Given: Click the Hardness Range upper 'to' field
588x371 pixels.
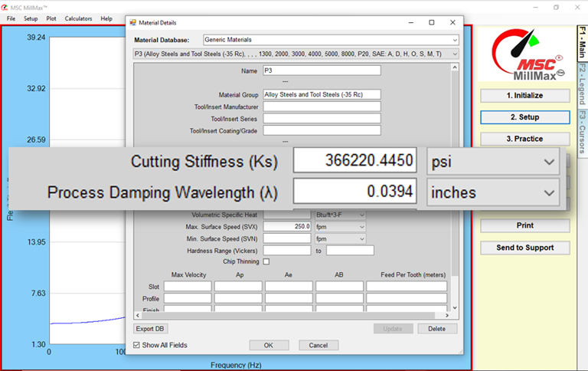Looking at the screenshot, I should tap(350, 251).
